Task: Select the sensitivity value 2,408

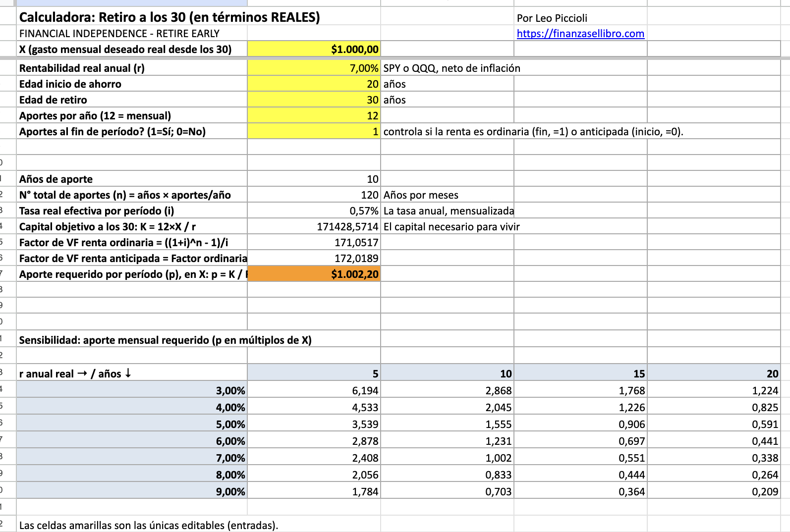Action: 314,457
